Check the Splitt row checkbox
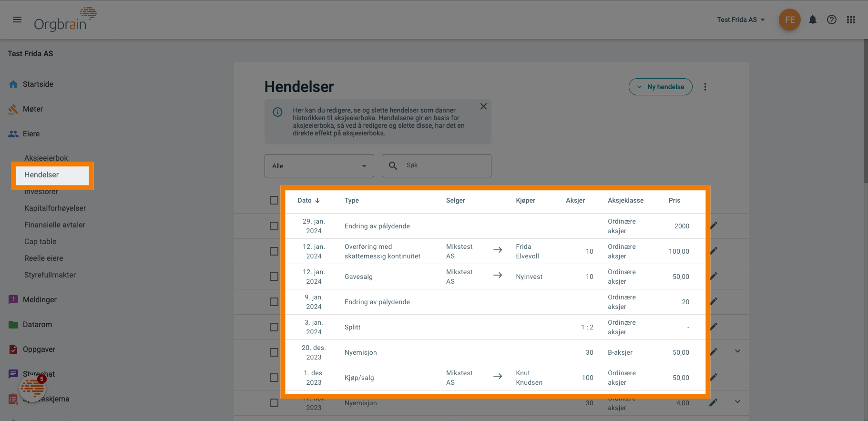This screenshot has width=868, height=421. (x=274, y=327)
